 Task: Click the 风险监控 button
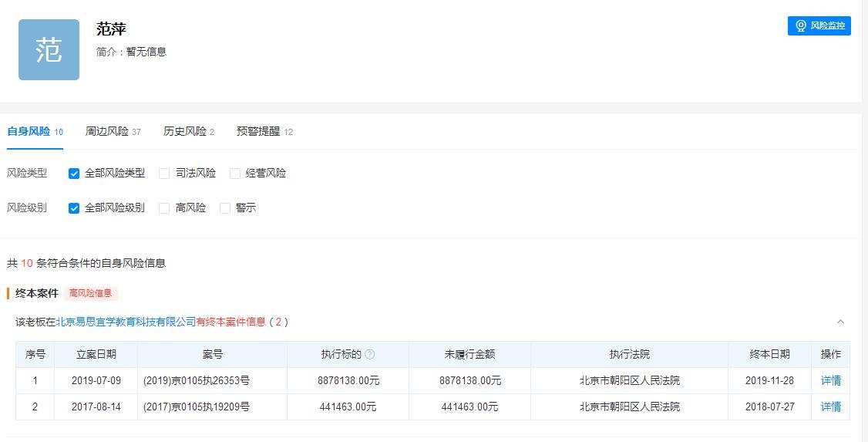(x=819, y=25)
